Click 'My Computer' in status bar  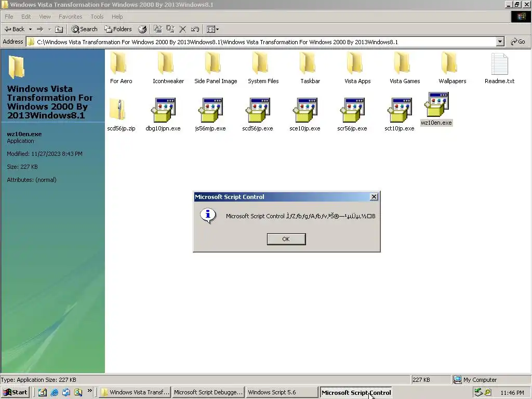(480, 380)
